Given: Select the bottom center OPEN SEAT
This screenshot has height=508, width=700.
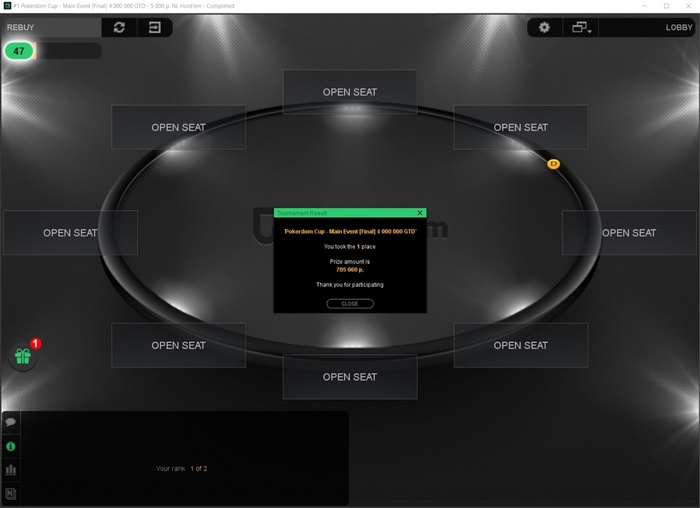Looking at the screenshot, I should pos(350,377).
